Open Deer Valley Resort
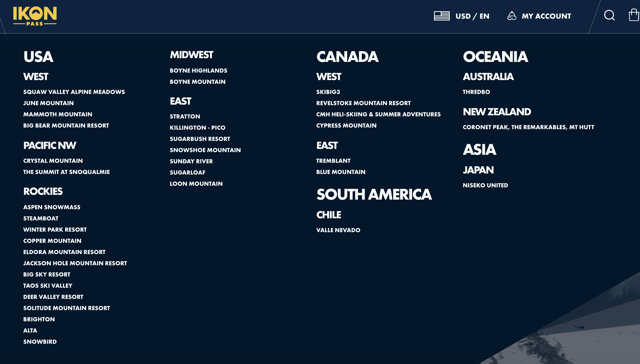 (x=53, y=297)
